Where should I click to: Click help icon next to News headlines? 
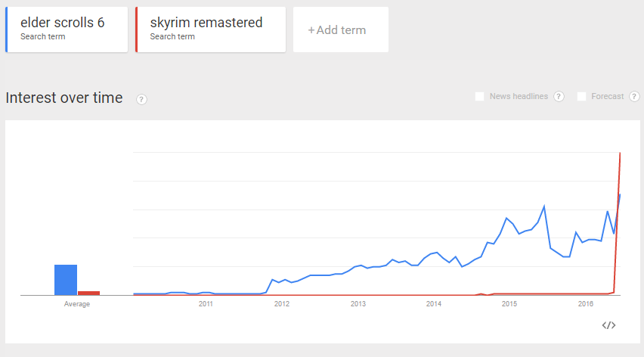tap(559, 96)
